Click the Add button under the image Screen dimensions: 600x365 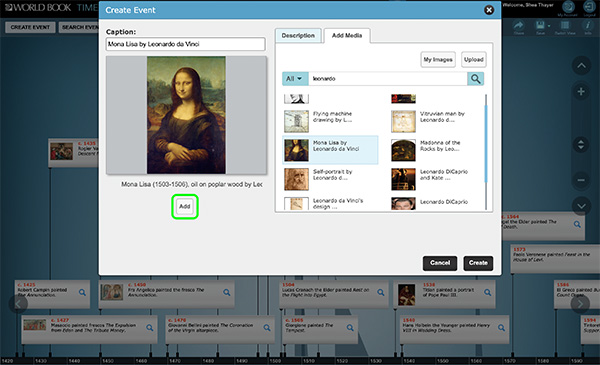185,207
